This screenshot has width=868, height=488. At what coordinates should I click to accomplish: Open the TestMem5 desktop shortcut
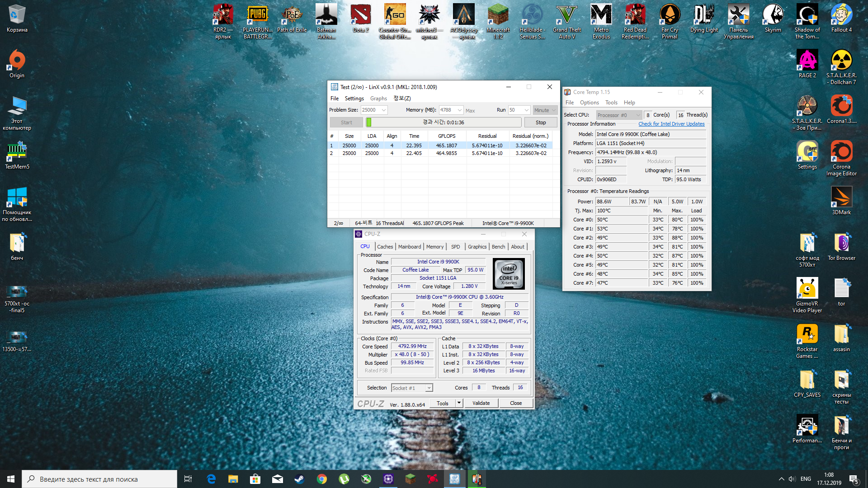click(x=17, y=154)
